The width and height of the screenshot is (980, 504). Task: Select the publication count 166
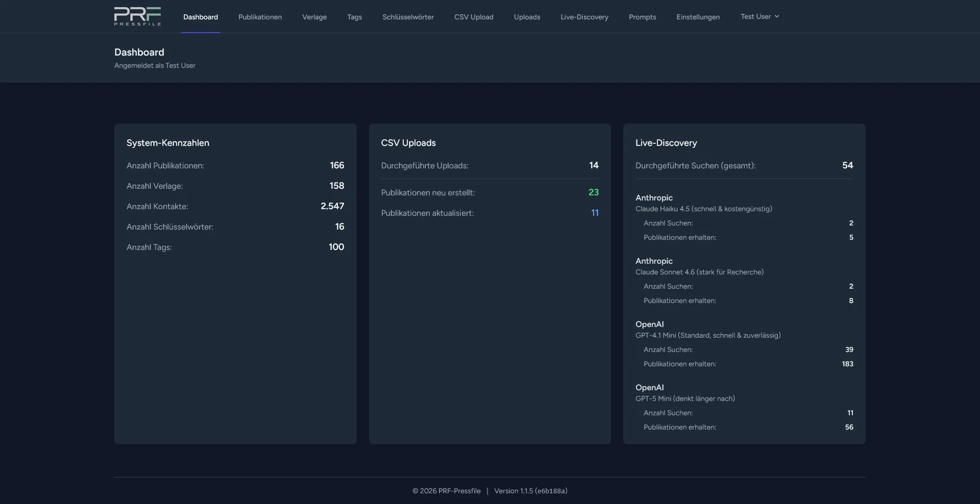(337, 165)
